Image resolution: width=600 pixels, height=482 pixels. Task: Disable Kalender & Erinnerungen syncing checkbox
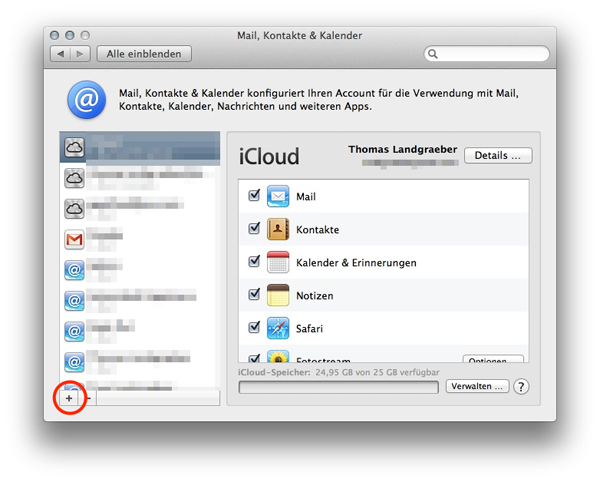254,261
